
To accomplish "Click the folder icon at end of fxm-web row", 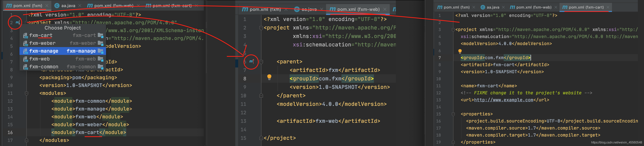I will [x=101, y=59].
